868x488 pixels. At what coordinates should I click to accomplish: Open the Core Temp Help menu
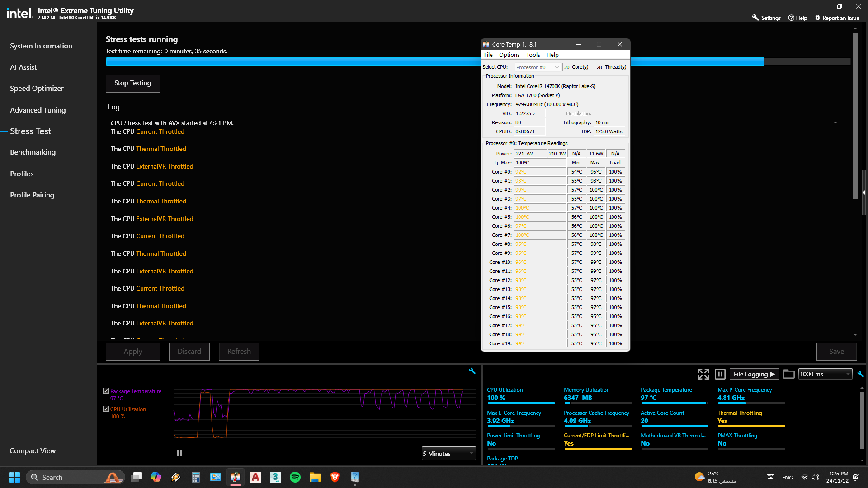point(552,55)
